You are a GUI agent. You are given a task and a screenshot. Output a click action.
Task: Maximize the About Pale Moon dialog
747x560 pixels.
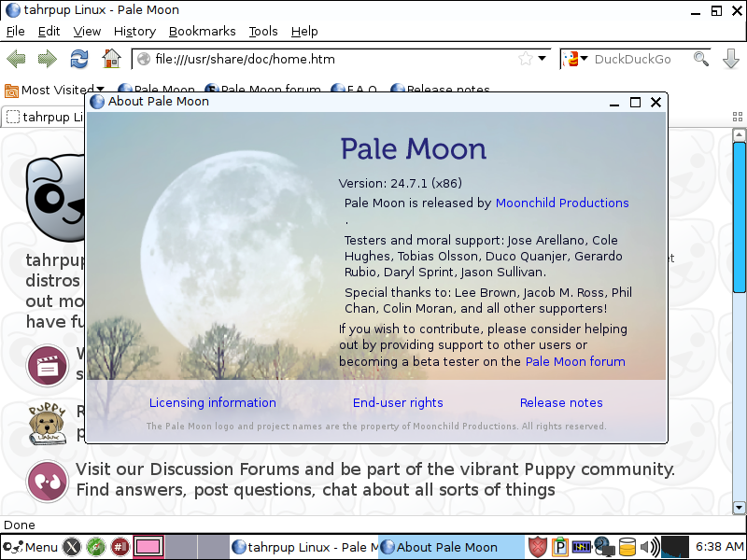click(635, 103)
